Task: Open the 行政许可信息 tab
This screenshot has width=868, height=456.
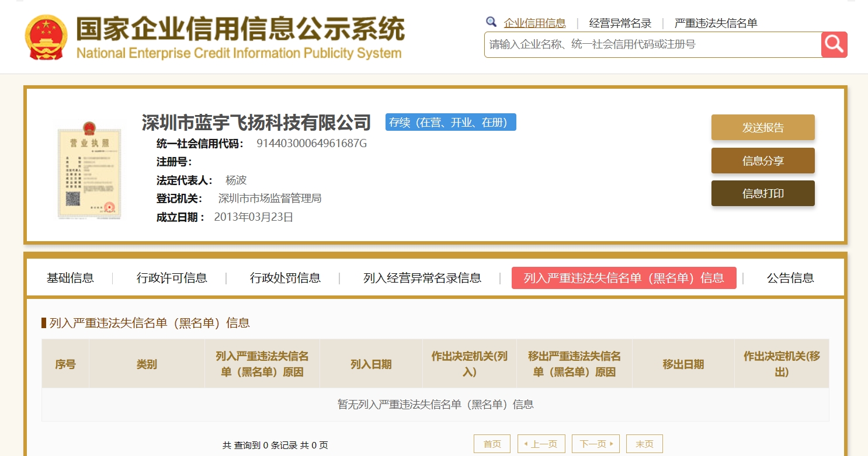Action: click(172, 278)
